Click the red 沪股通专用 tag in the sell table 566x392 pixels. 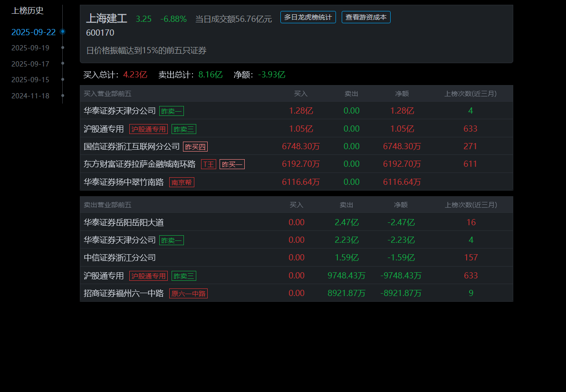[148, 276]
